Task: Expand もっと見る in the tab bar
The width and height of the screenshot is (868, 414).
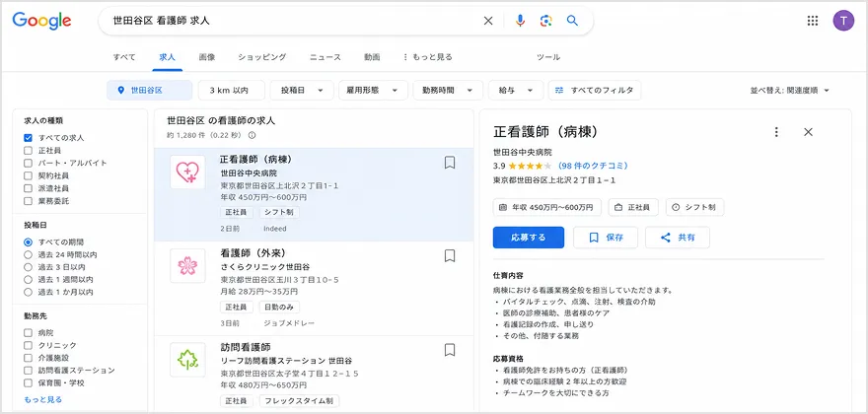Action: point(427,57)
